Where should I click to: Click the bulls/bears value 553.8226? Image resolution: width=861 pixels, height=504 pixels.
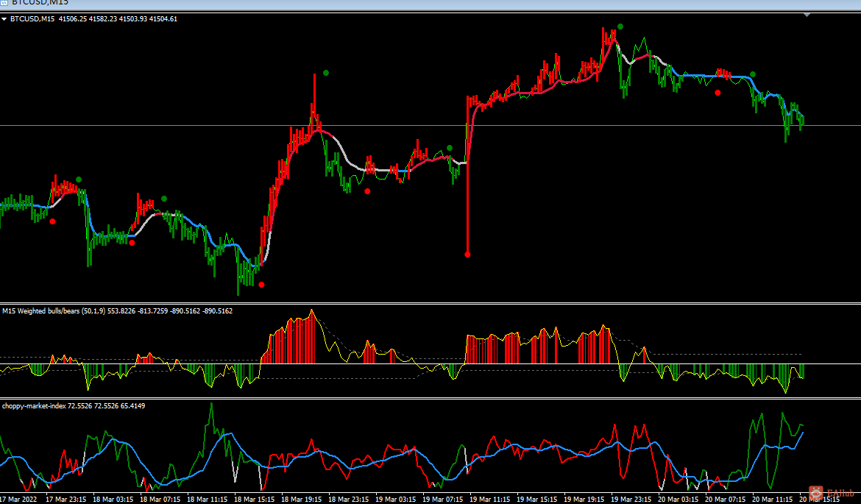tap(120, 310)
